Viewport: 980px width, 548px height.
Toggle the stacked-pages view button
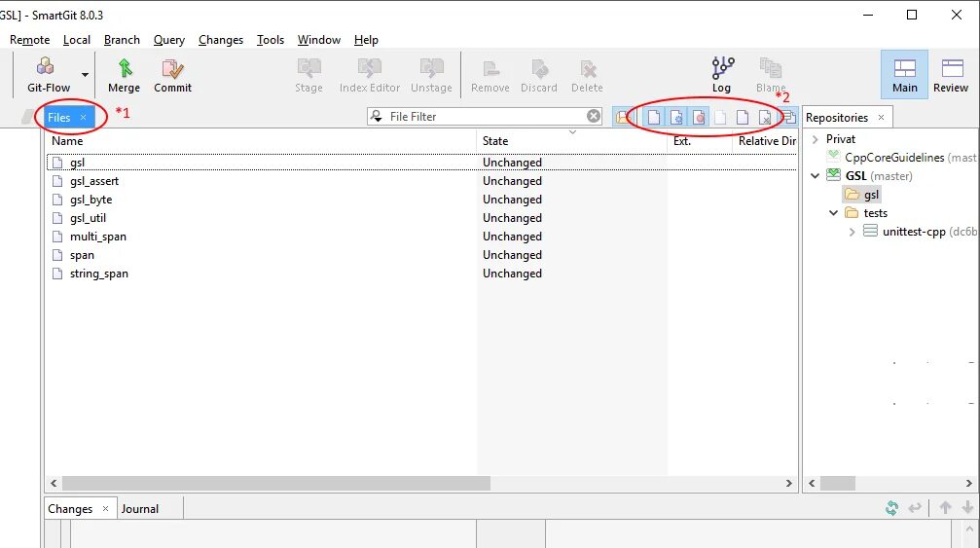tap(789, 117)
